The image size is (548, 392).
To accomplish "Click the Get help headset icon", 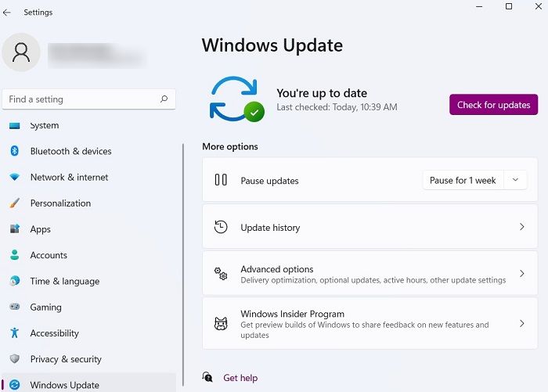I will tap(207, 377).
